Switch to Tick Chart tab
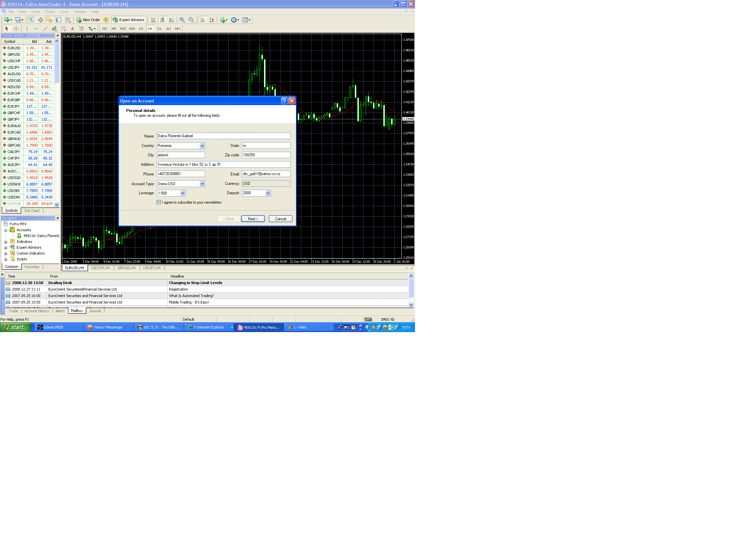 [32, 211]
